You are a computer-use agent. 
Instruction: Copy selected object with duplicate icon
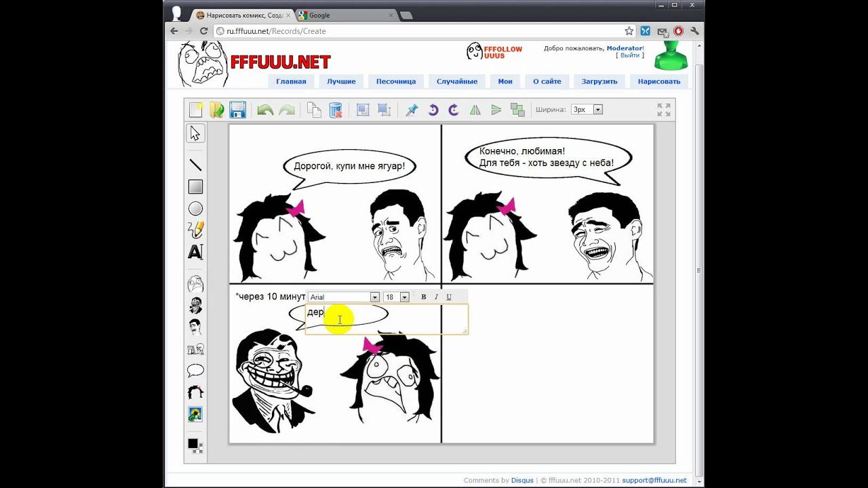pos(314,110)
